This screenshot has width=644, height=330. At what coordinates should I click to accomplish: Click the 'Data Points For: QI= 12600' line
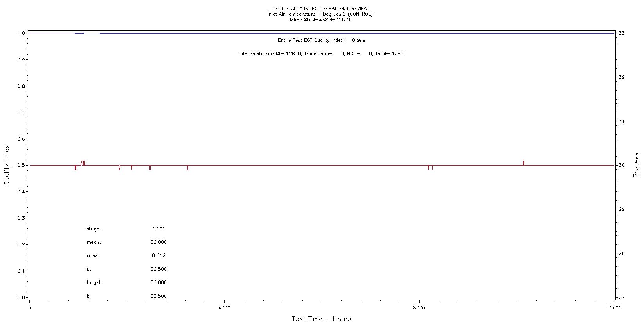click(x=322, y=54)
